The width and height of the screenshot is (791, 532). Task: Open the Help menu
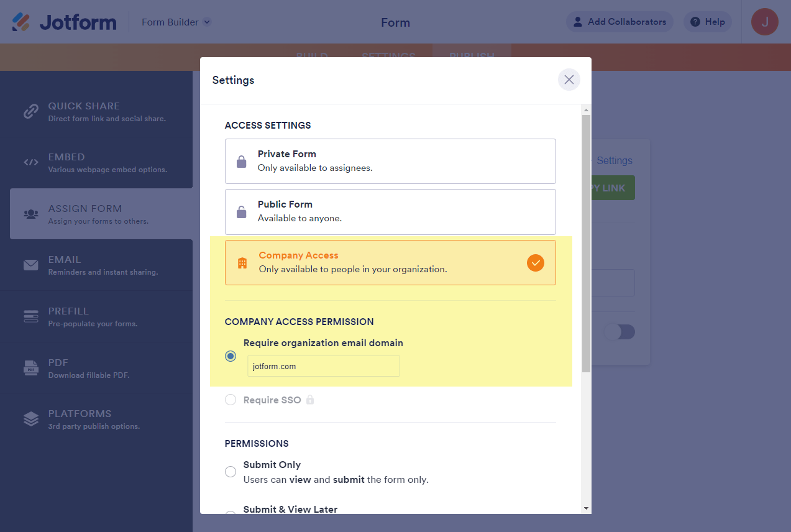(707, 22)
